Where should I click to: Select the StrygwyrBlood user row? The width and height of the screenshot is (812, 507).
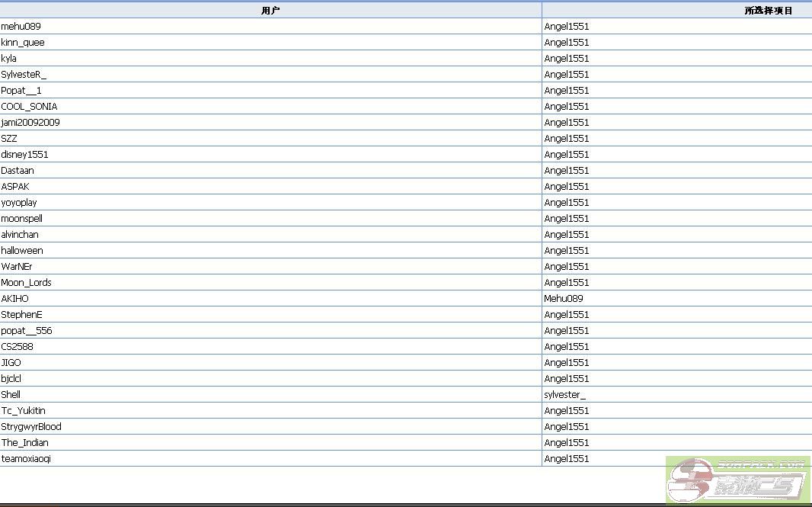click(x=31, y=427)
